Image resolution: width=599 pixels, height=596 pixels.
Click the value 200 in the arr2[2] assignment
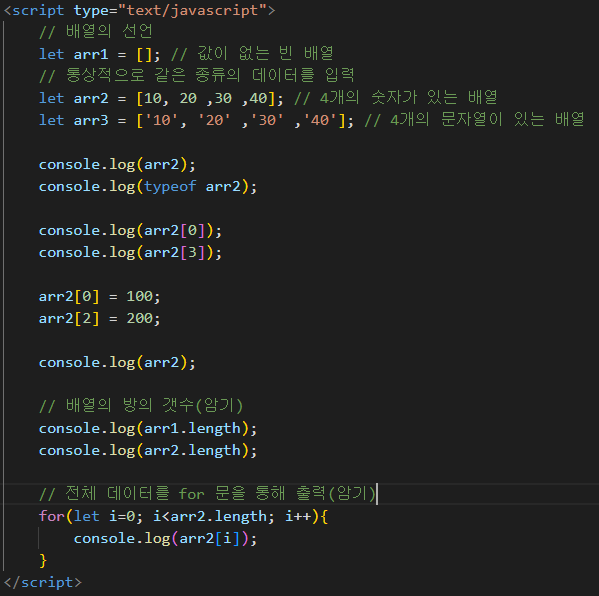pyautogui.click(x=140, y=318)
